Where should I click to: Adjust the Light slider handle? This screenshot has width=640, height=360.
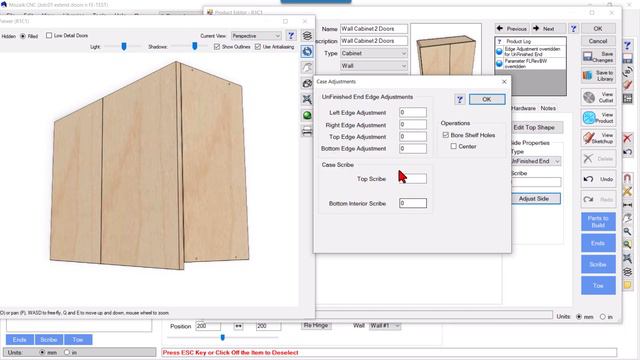pyautogui.click(x=124, y=47)
